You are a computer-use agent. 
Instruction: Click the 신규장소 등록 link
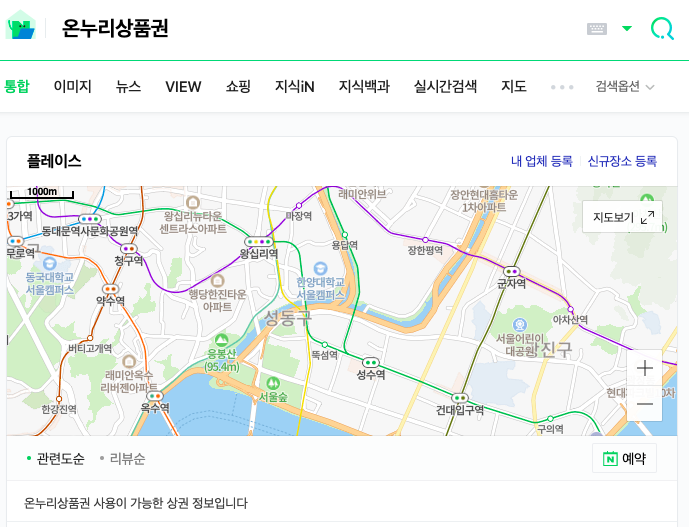point(622,161)
